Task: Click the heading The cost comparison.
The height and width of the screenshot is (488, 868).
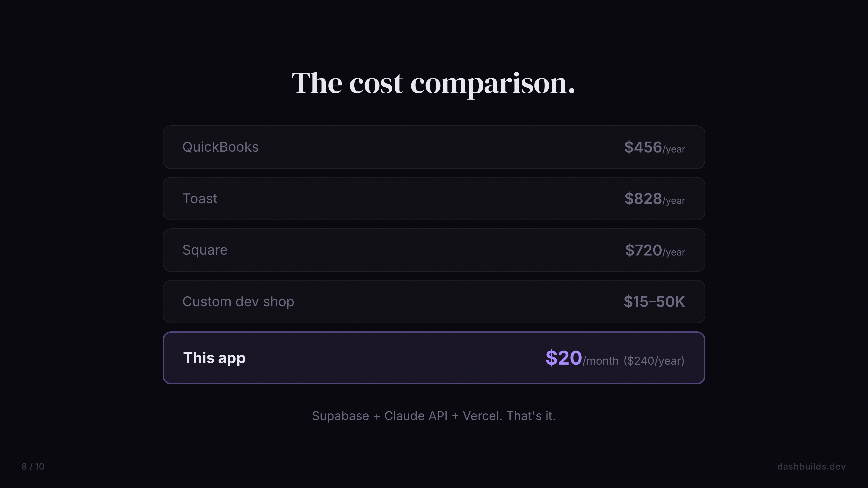Action: pyautogui.click(x=433, y=83)
